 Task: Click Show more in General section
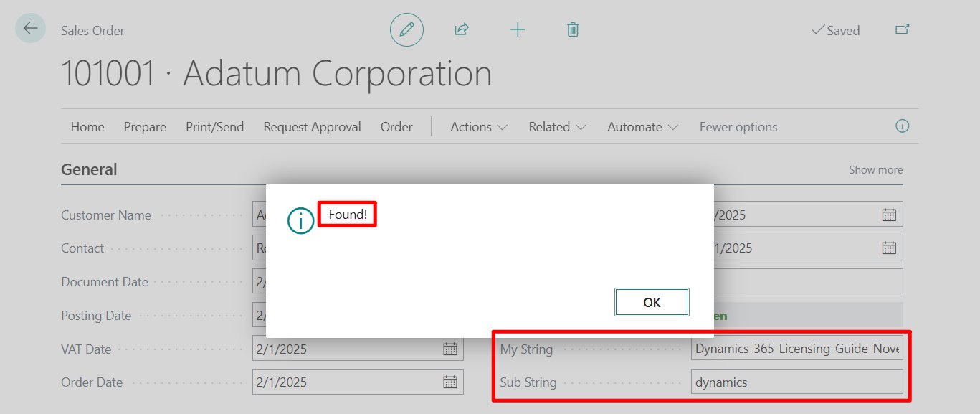pyautogui.click(x=876, y=170)
